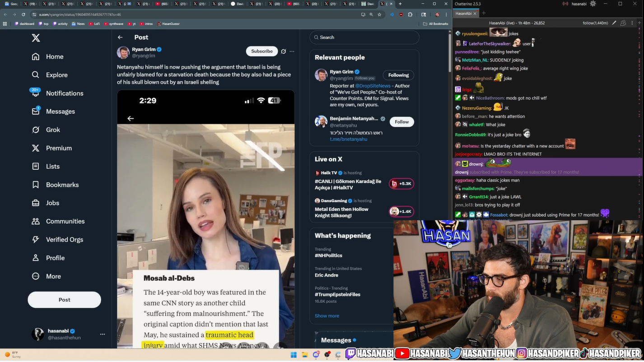Open Messages from the left sidebar
The height and width of the screenshot is (362, 644).
click(53, 111)
